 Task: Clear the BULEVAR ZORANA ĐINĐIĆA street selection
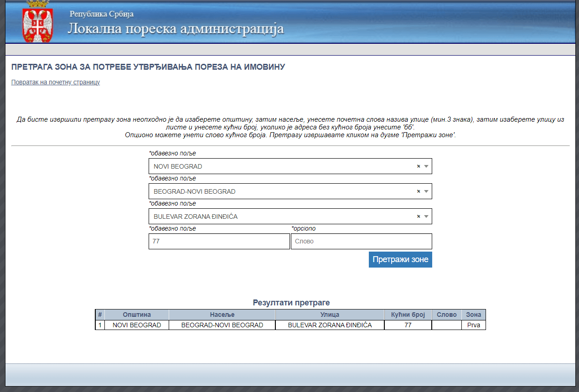coord(418,217)
